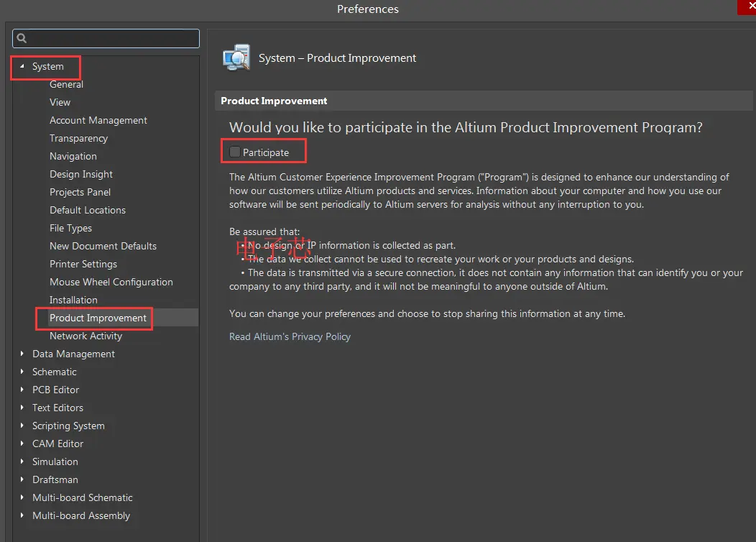Screen dimensions: 756x542
Task: Click the 'Be assured that:' text
Action: coord(264,231)
